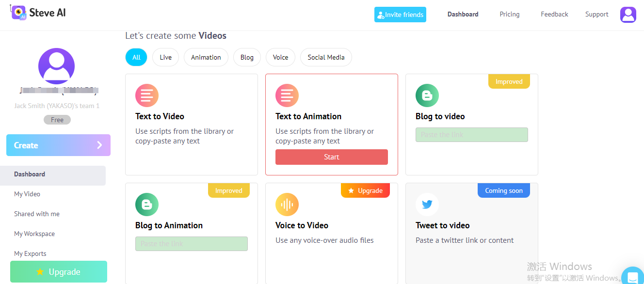Viewport: 644px width, 284px height.
Task: Click the Improved badge on the Blog to video card
Action: [509, 81]
